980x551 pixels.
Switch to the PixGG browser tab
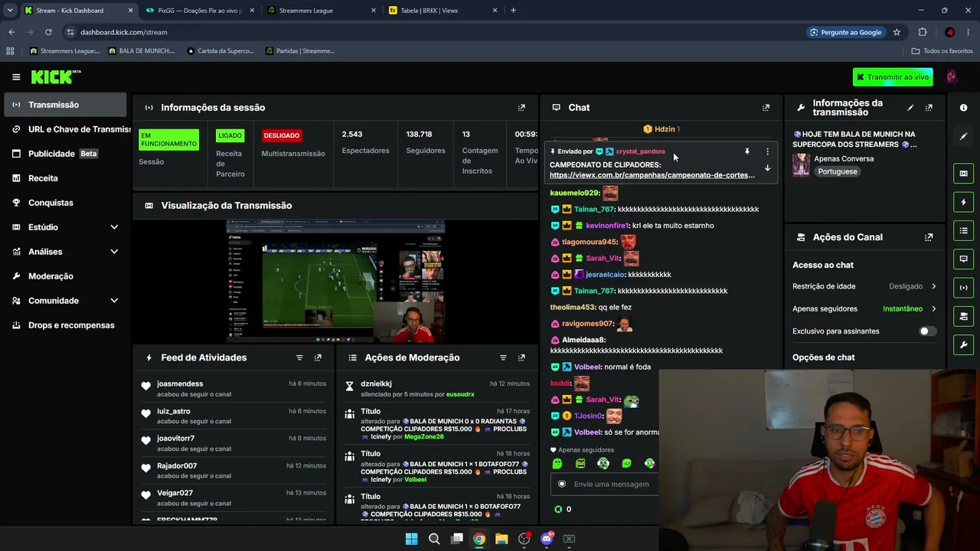click(201, 11)
